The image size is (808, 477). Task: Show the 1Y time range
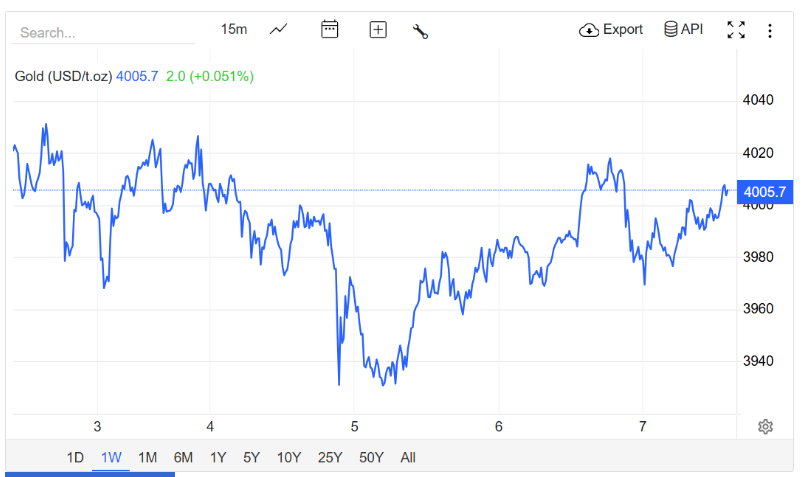click(x=218, y=458)
